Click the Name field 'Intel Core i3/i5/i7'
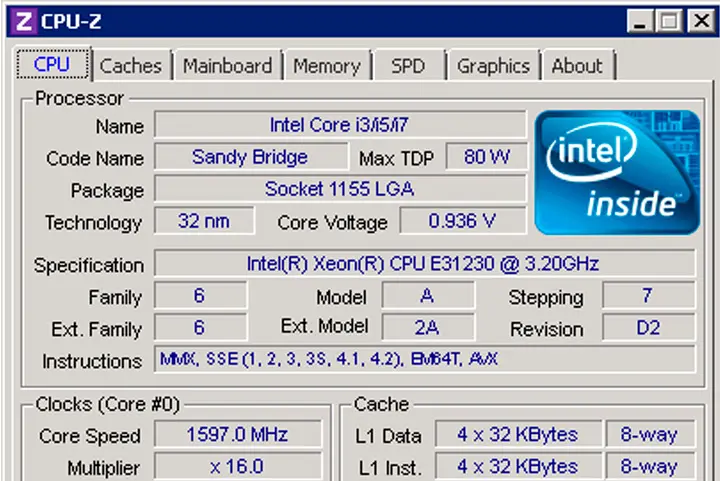Image resolution: width=720 pixels, height=481 pixels. [x=340, y=124]
